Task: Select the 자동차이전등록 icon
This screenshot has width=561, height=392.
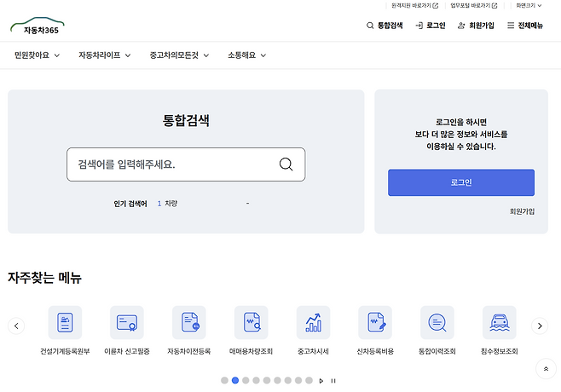Action: [189, 323]
